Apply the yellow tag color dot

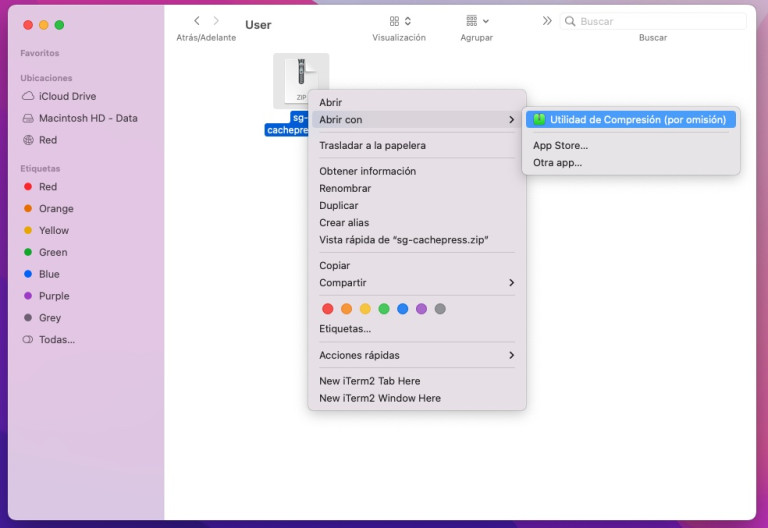(365, 309)
